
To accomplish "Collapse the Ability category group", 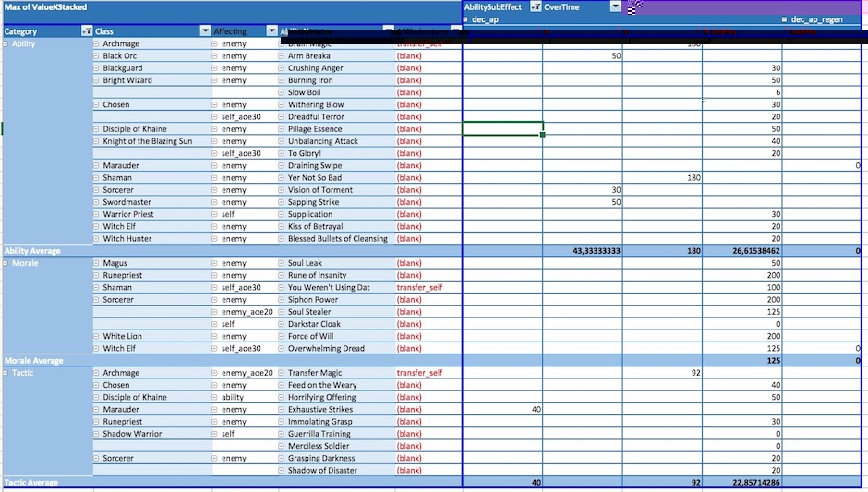I will coord(7,43).
